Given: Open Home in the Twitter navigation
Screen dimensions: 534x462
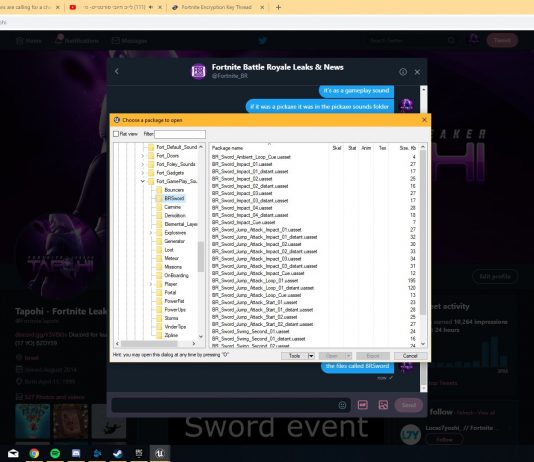Looking at the screenshot, I should 29,41.
